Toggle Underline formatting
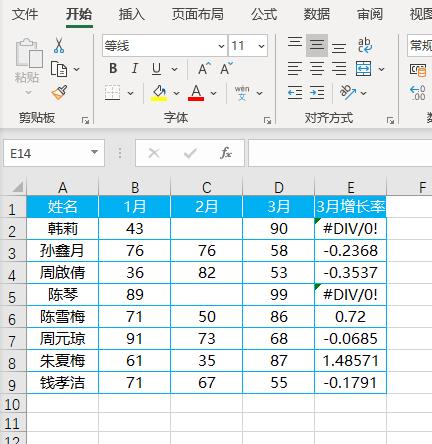This screenshot has height=444, width=432. pos(156,69)
